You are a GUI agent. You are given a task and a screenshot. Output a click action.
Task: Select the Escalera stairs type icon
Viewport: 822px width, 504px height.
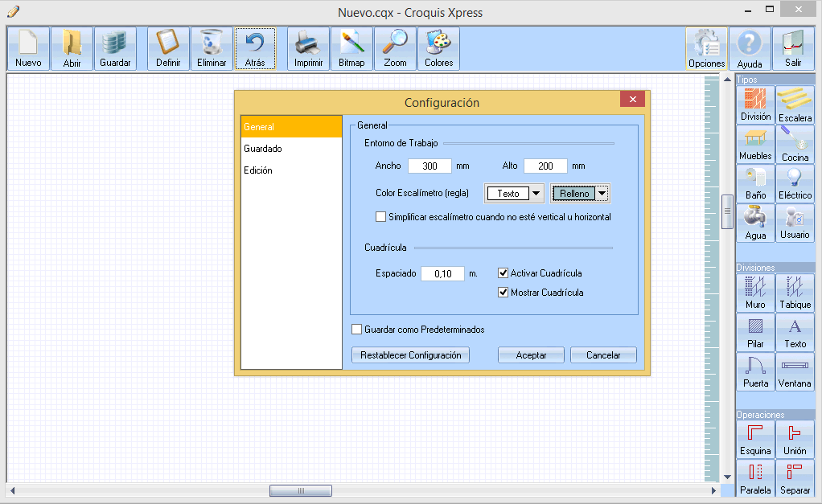(x=795, y=105)
